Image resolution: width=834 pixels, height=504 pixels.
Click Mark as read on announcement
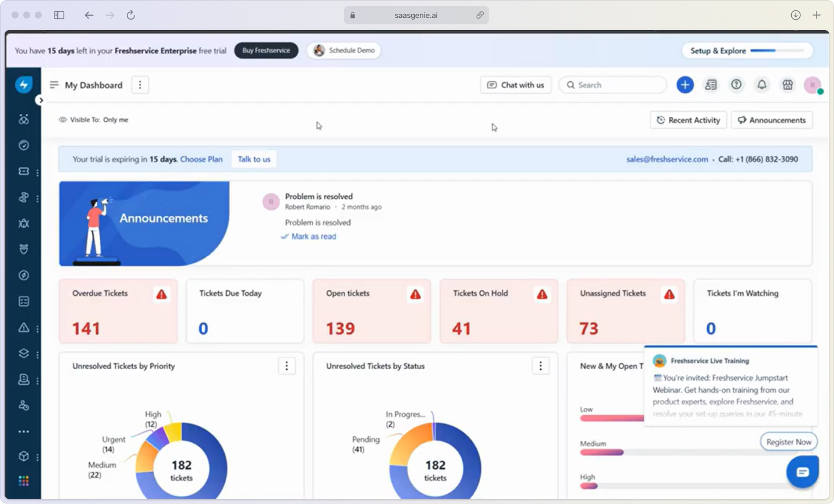[x=308, y=236]
